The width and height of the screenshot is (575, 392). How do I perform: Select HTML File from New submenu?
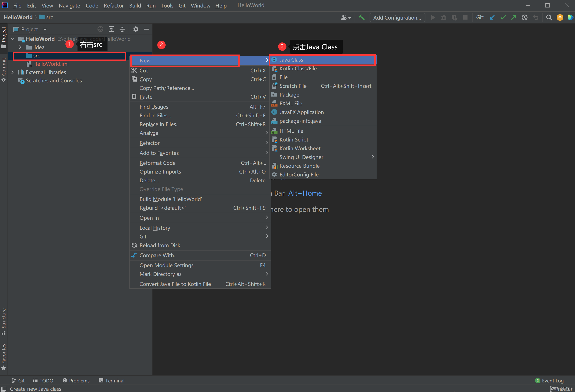coord(323,131)
